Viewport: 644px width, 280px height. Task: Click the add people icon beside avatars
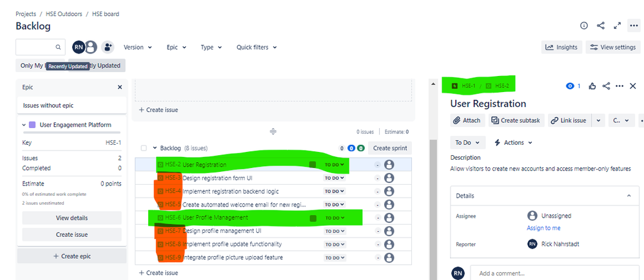[x=108, y=47]
